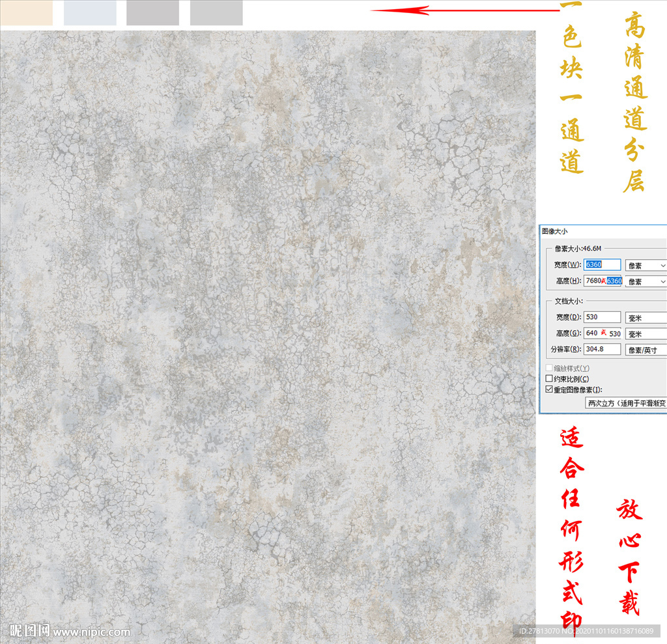Click the document height field showing 640
This screenshot has width=667, height=644.
tap(602, 333)
